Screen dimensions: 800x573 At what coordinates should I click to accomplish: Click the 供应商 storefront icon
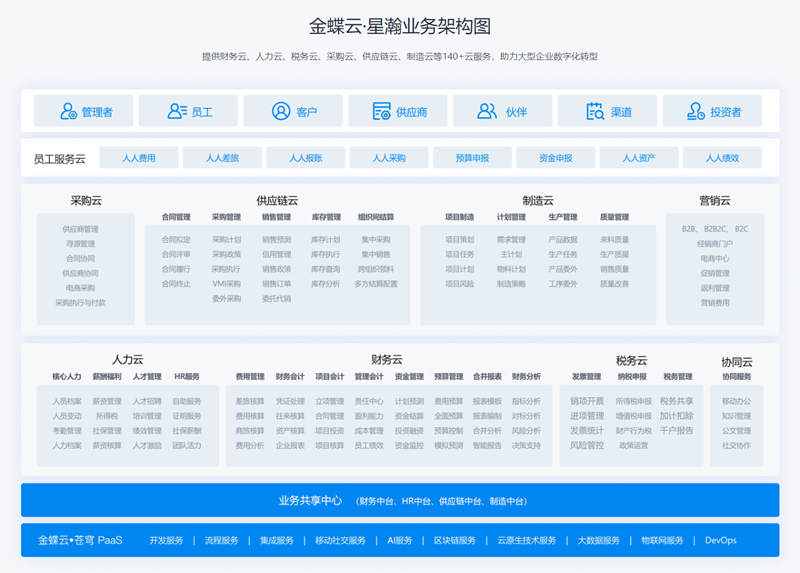tap(381, 111)
